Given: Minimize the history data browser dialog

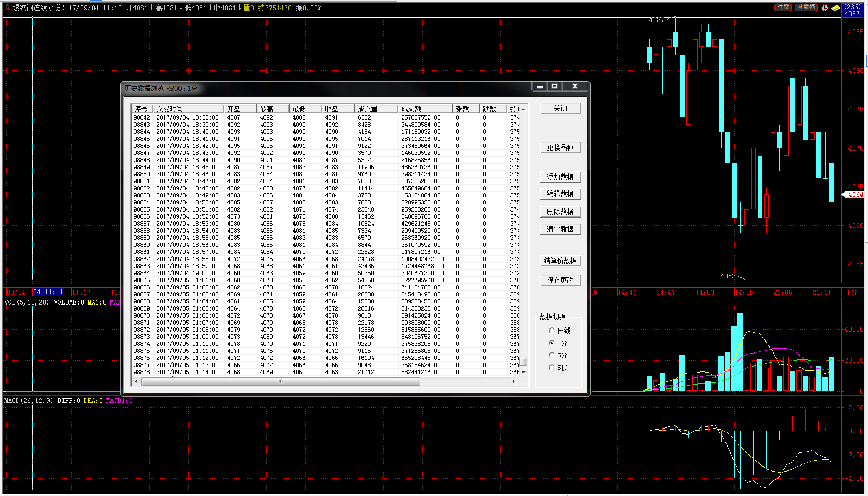Looking at the screenshot, I should pyautogui.click(x=539, y=86).
